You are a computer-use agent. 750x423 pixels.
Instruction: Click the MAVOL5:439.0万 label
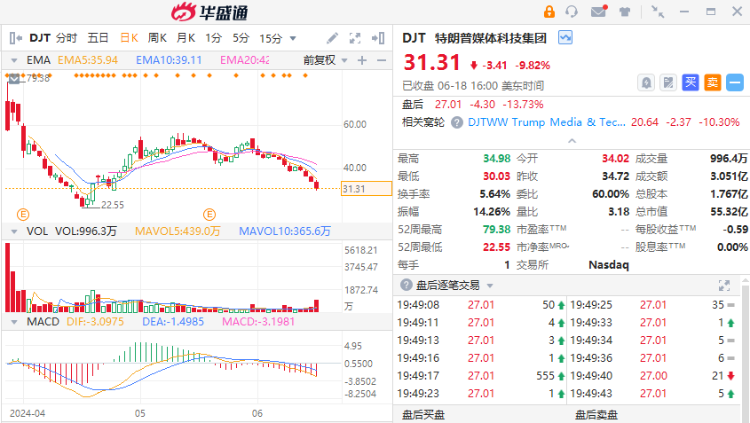click(x=177, y=232)
